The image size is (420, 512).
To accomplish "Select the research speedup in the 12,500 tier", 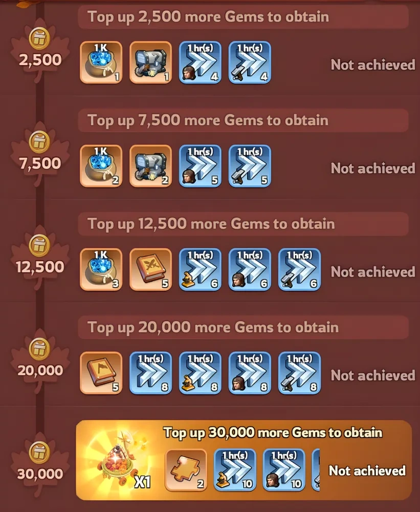I will (201, 269).
